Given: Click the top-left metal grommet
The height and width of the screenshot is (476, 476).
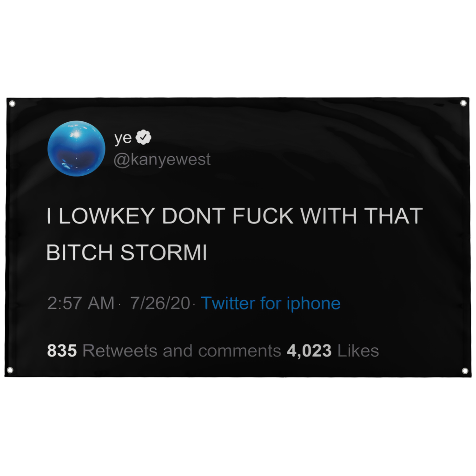Looking at the screenshot, I should click(12, 104).
